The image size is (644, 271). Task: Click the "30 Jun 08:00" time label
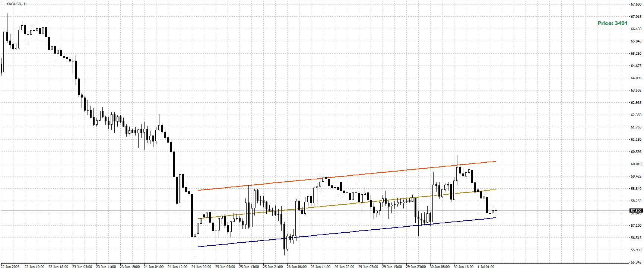[x=439, y=267]
